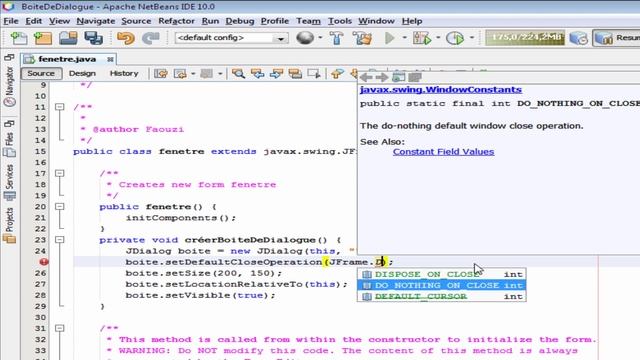Expand the Run Project dropdown arrow
The image size is (640, 360).
(404, 38)
